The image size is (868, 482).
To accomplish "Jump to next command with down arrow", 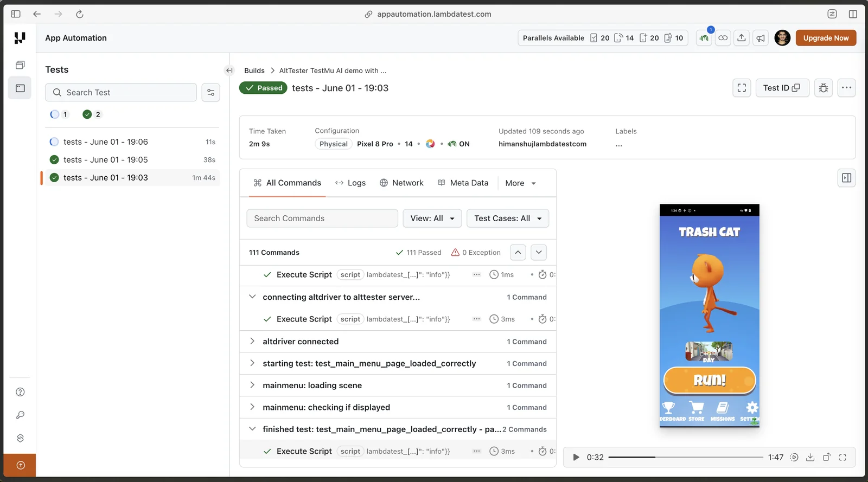I will 539,252.
